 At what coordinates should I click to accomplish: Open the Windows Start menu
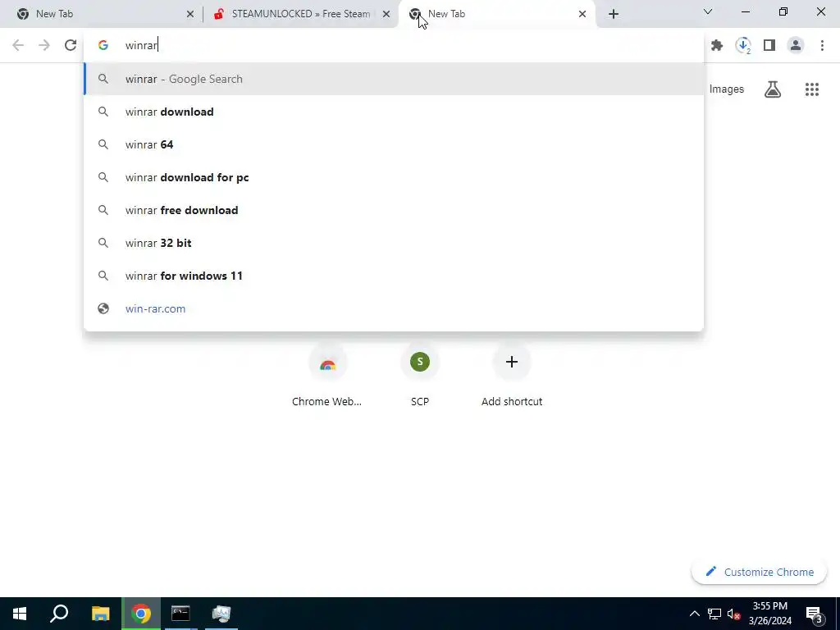[x=20, y=614]
